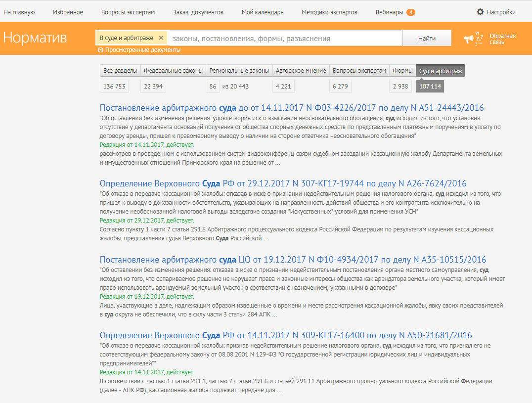
Task: Click the clock icon beside Просмотренные документы
Action: point(100,50)
